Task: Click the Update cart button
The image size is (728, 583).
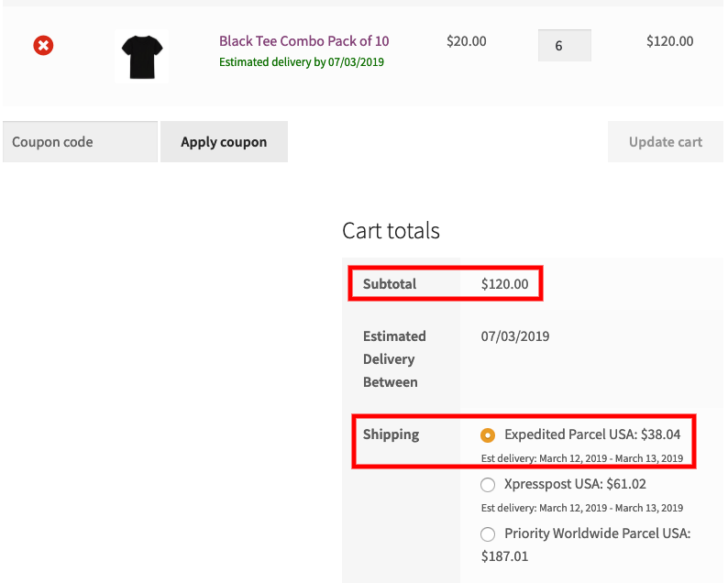Action: click(x=665, y=142)
